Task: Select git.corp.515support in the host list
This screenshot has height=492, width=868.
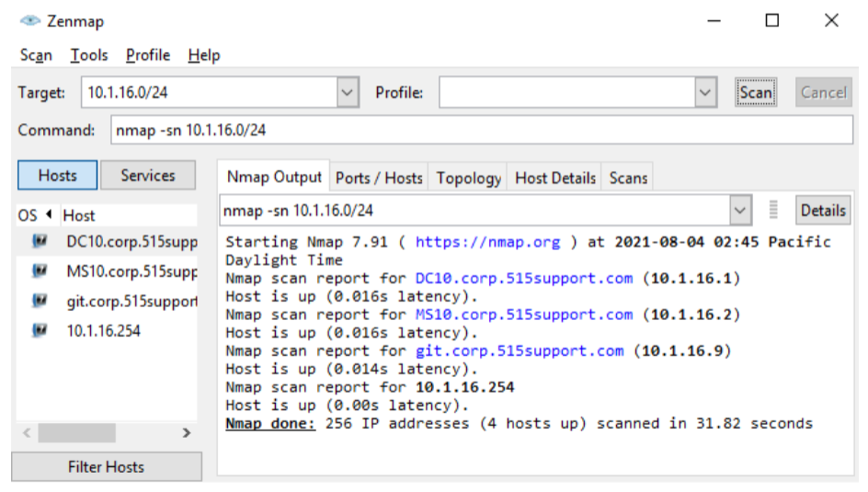Action: [x=131, y=302]
